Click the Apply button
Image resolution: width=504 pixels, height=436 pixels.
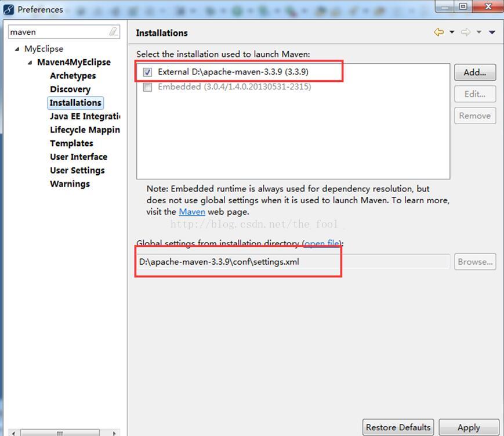(469, 427)
